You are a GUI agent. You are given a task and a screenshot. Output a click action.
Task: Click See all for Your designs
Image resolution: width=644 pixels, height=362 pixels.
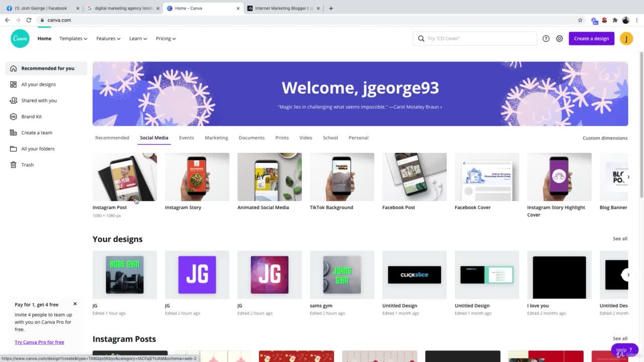(620, 239)
